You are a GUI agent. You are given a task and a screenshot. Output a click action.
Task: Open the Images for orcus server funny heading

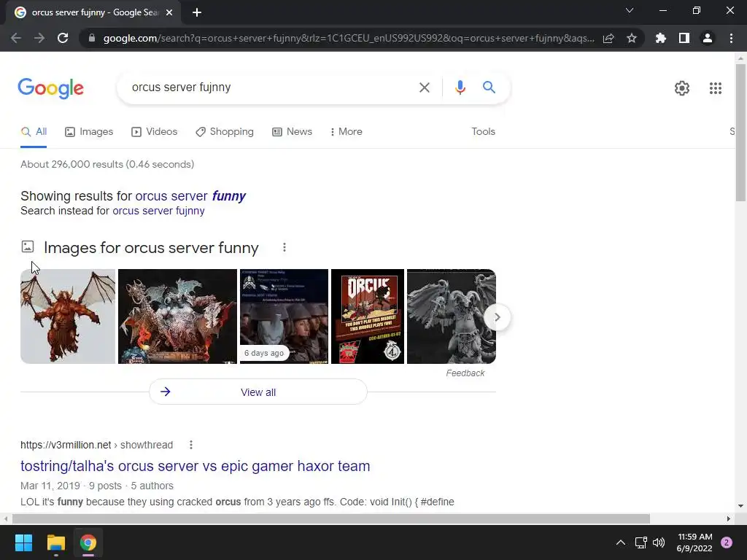[x=151, y=248]
